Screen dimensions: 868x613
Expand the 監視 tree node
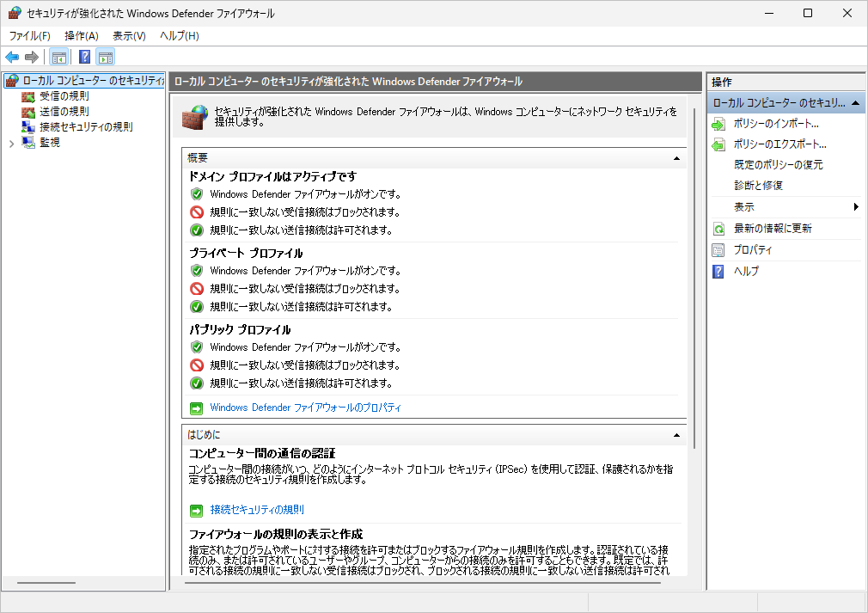point(12,144)
